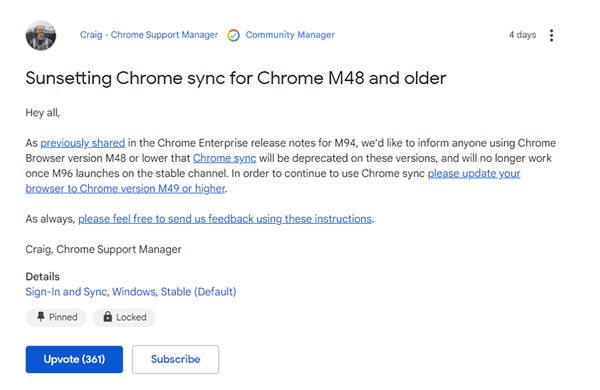Click the Upvote (361) button
This screenshot has height=390, width=600.
74,359
